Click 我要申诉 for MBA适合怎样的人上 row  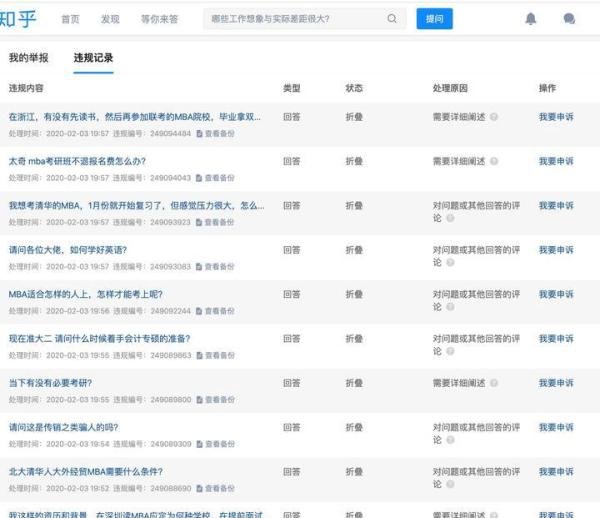coord(556,294)
